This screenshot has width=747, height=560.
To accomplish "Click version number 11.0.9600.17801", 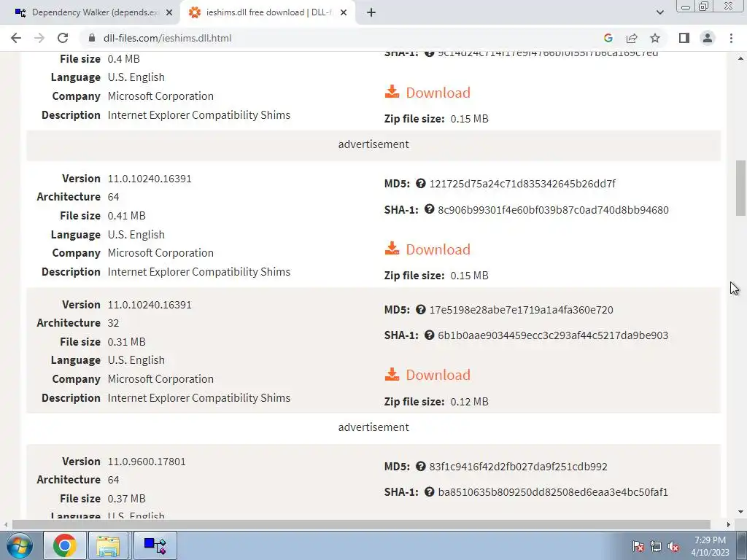I will click(147, 462).
